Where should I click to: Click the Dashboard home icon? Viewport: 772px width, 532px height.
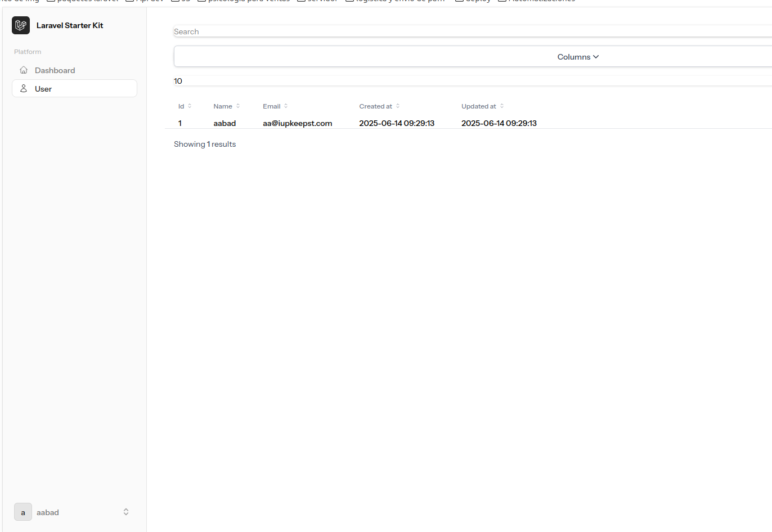click(x=24, y=70)
